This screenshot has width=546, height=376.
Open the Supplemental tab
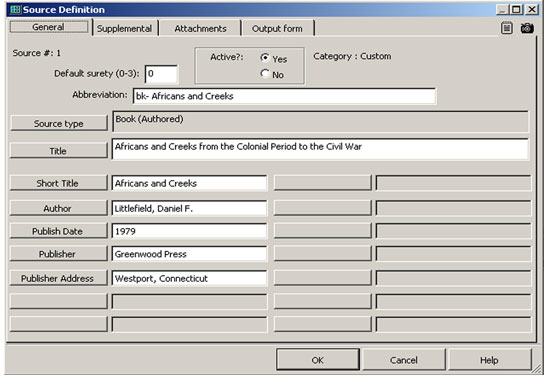click(124, 29)
